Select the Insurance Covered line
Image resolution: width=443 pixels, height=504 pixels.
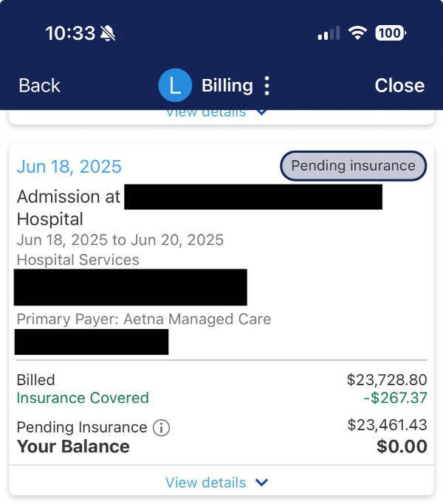pos(83,398)
